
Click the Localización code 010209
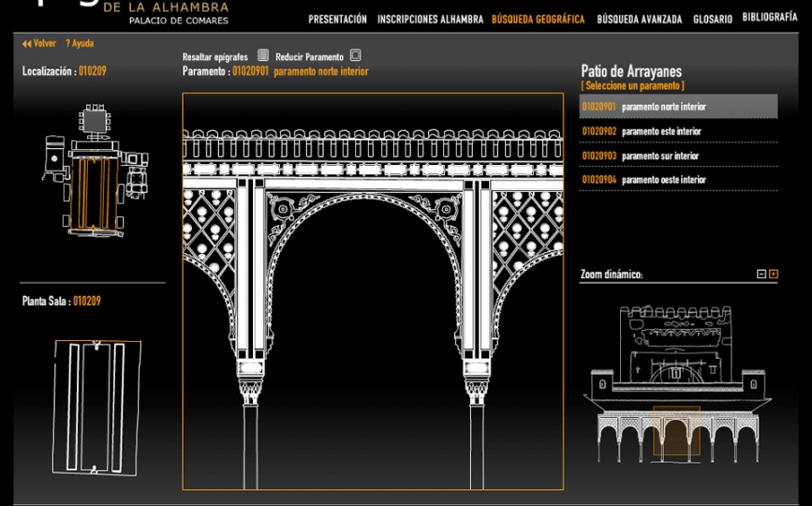[x=92, y=71]
